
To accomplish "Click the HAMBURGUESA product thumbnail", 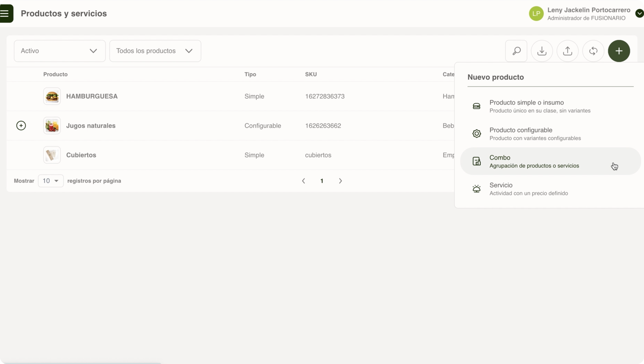I will pos(52,96).
